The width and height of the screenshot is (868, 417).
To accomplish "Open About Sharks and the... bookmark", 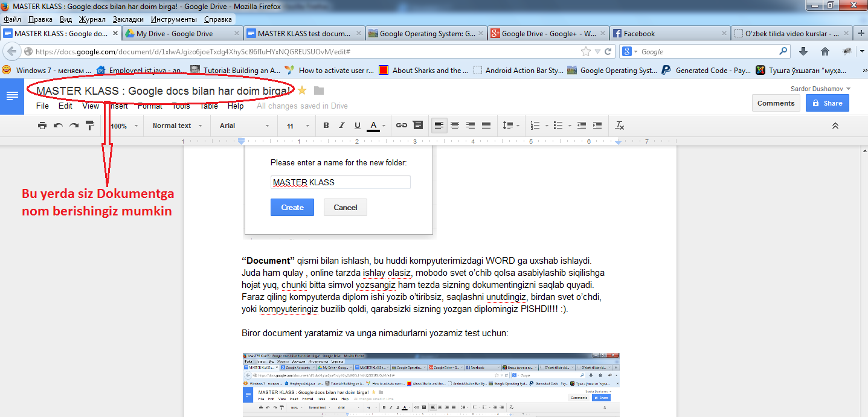I will click(x=423, y=70).
